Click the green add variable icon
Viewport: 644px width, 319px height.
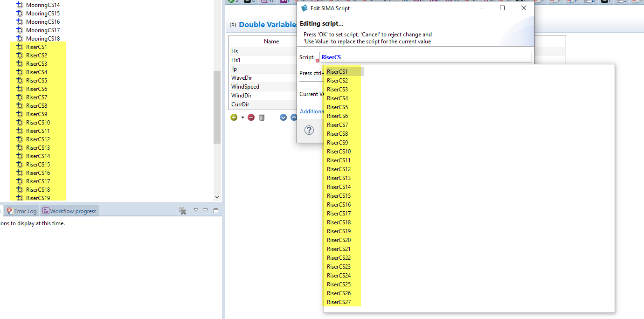point(234,118)
